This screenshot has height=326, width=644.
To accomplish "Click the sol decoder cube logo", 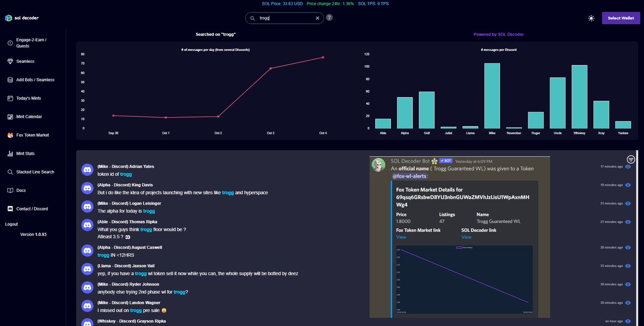I will (8, 18).
